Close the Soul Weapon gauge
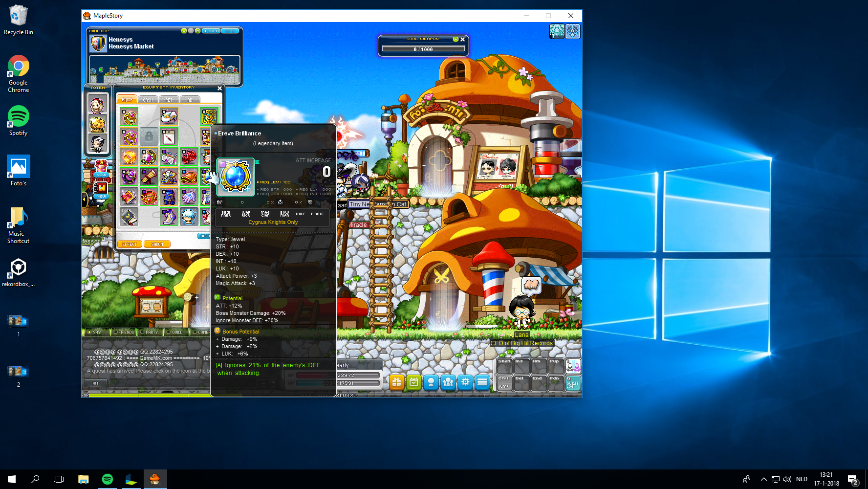 [x=462, y=39]
